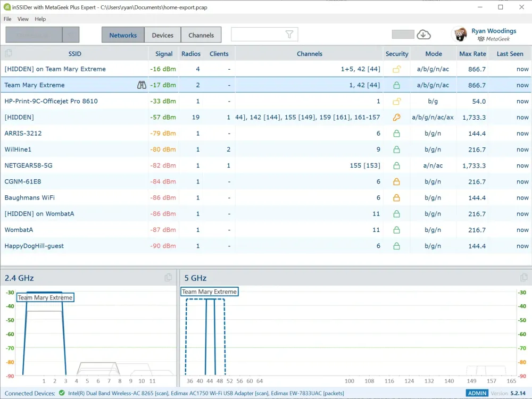Click the filter icon inside the search box
Image resolution: width=532 pixels, height=399 pixels.
(289, 34)
